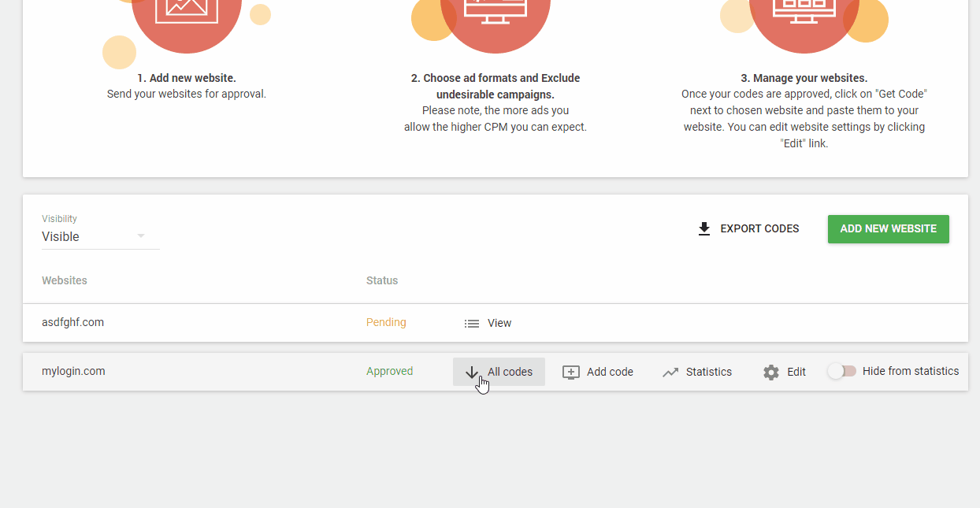Screen dimensions: 980x508
Task: Click the ADD NEW WEBSITE button
Action: [889, 228]
